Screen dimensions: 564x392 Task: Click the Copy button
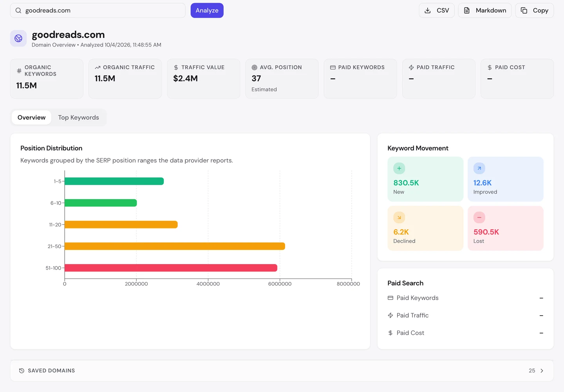[535, 11]
